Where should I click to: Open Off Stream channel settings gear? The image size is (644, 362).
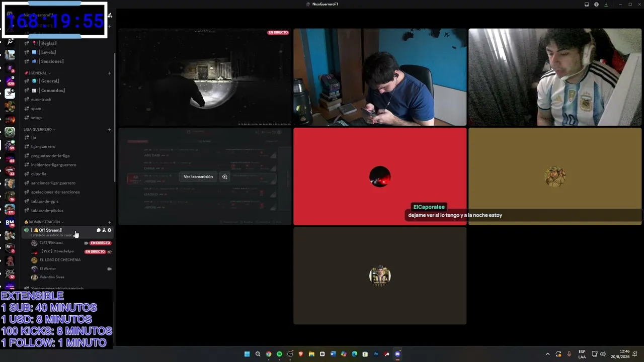(x=110, y=230)
